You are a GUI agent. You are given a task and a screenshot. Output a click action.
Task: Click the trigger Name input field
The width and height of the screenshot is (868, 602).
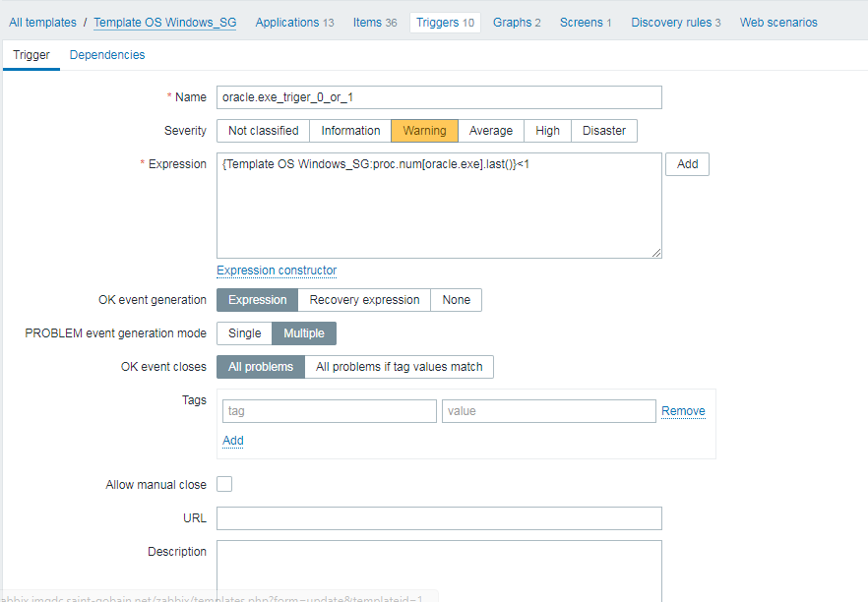pos(439,97)
